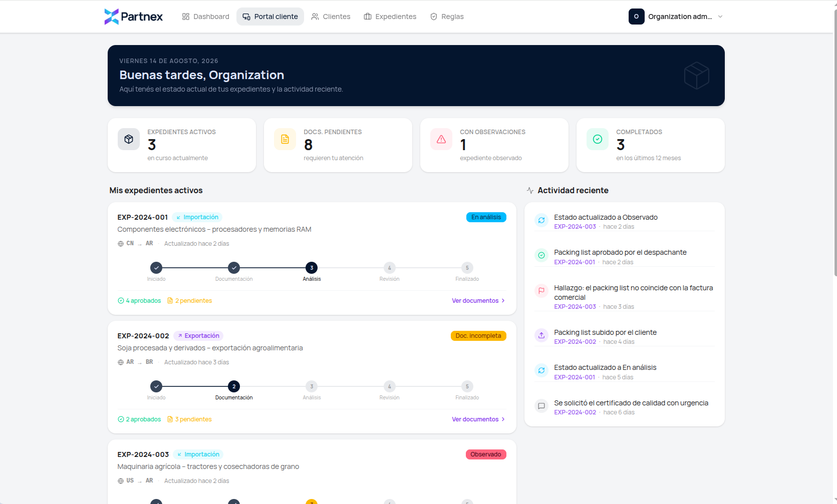
Task: Expand the Organization admin account dropdown
Action: tap(676, 17)
